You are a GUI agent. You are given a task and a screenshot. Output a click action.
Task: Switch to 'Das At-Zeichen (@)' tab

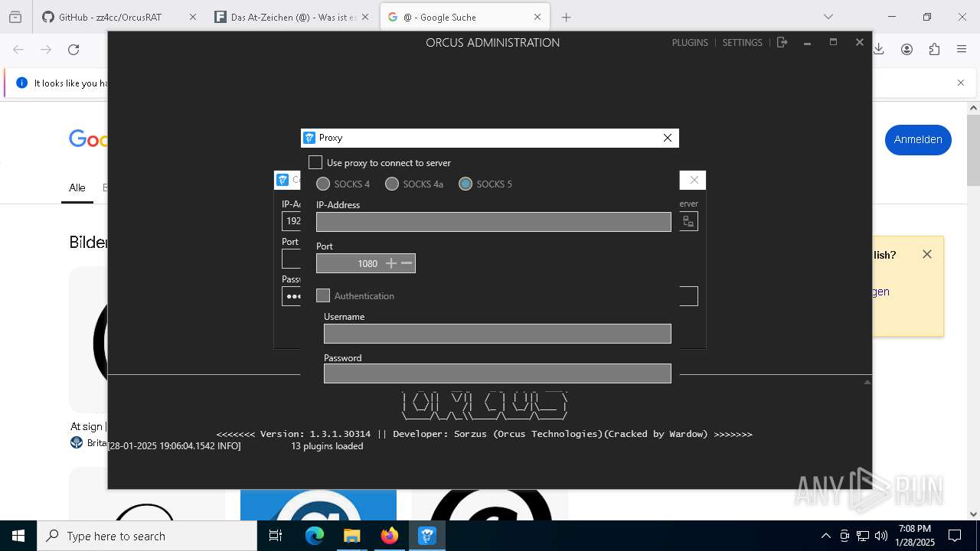[x=292, y=17]
